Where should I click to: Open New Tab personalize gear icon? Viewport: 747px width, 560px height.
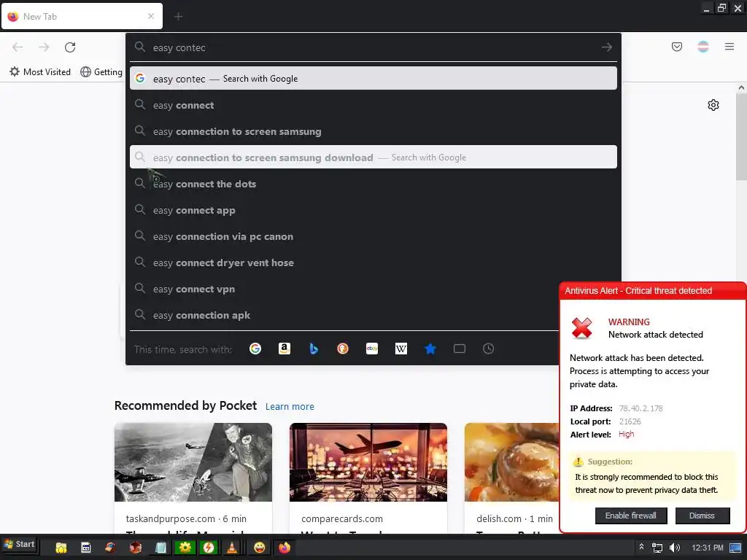click(713, 105)
